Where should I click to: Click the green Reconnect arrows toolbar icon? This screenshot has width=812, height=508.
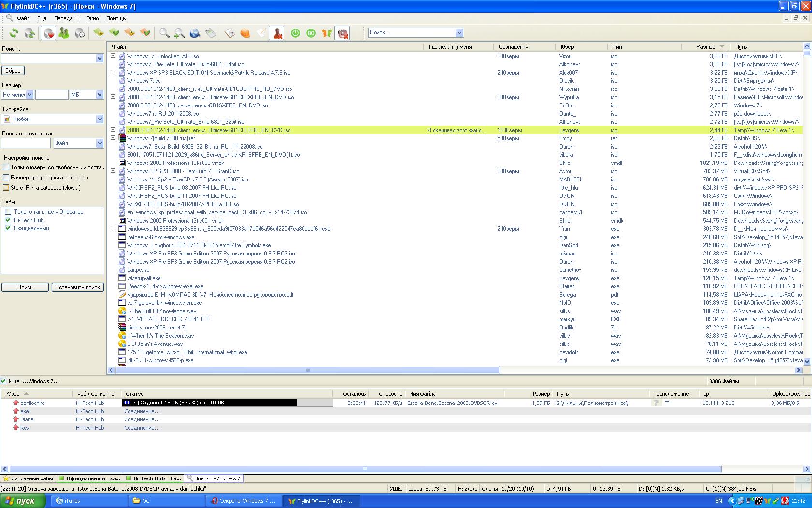[14, 33]
